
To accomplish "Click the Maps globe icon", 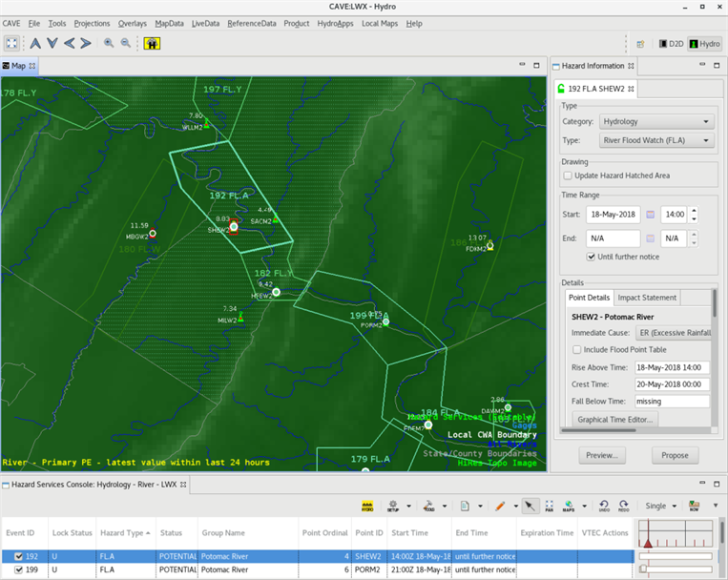I will point(569,507).
